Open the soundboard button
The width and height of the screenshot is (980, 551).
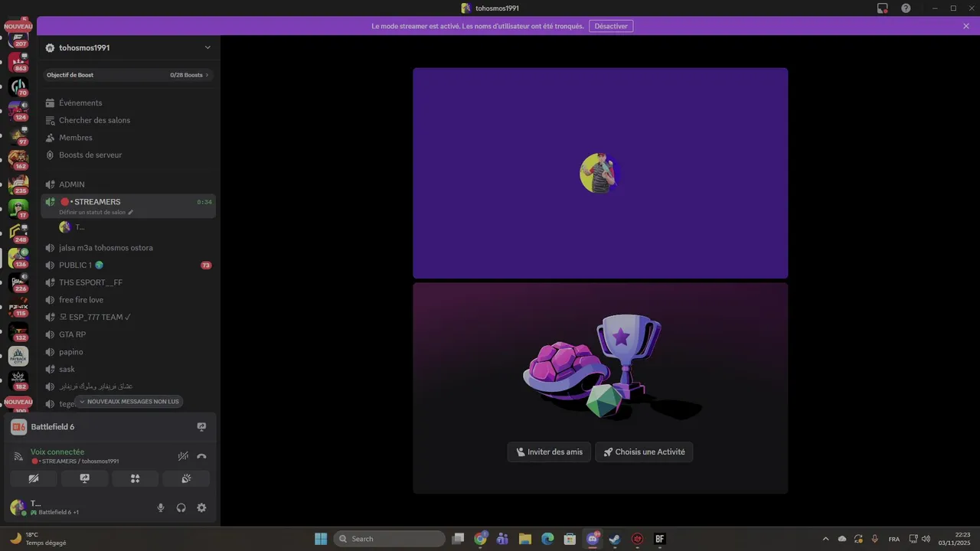point(186,478)
